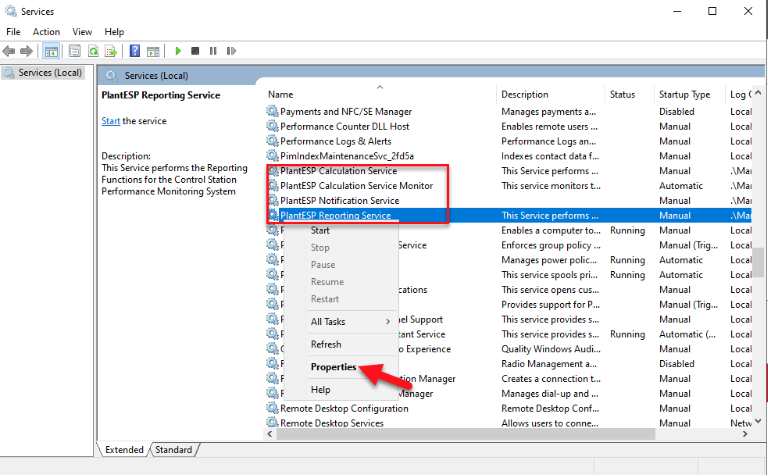Switch to the Standard tab
Screen dimensions: 768x476
click(x=173, y=450)
